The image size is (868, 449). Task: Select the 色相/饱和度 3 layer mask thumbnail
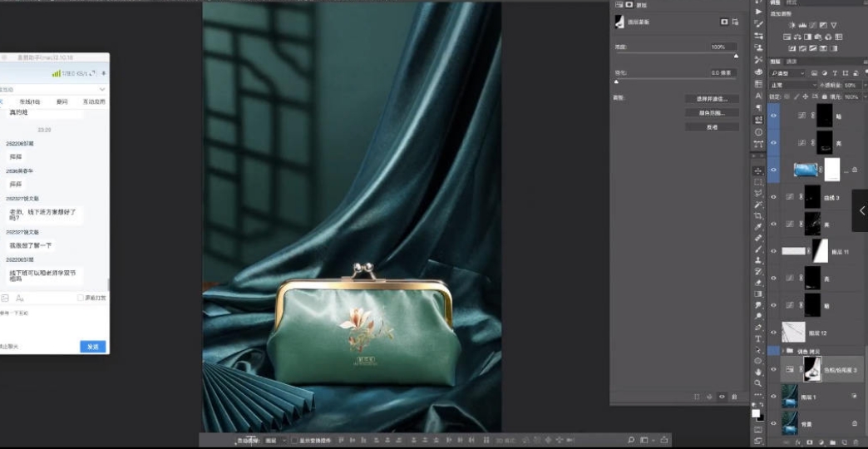pos(812,369)
